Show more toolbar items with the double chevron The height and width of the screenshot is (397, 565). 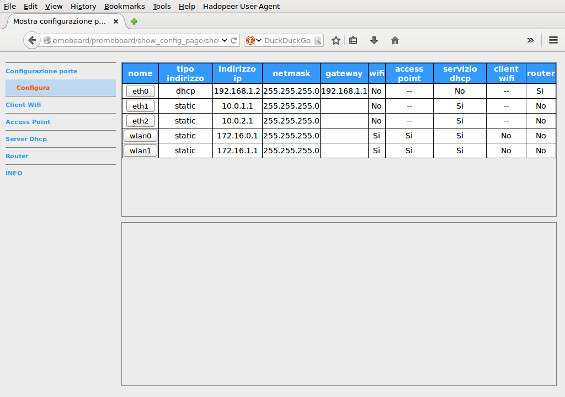pos(530,40)
